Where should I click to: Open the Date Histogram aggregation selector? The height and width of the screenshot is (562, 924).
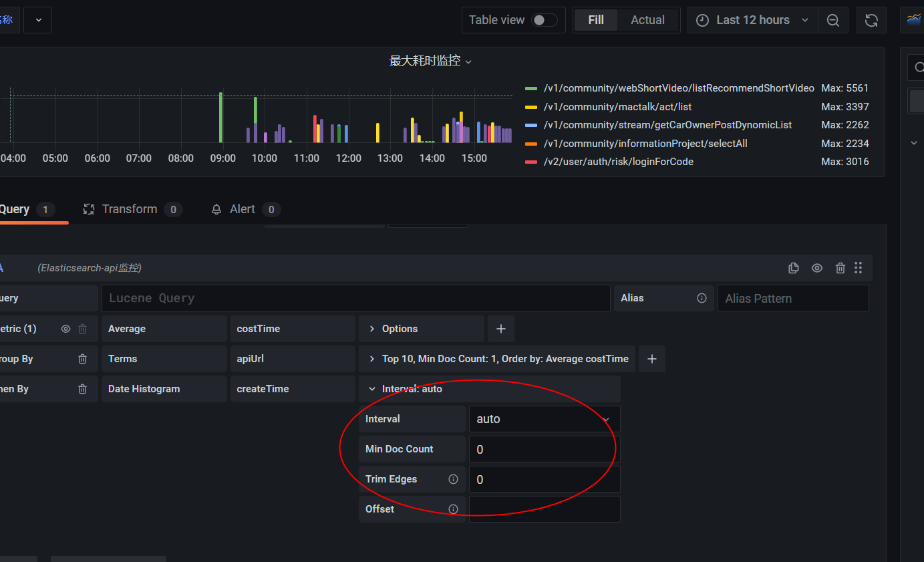[x=164, y=389]
